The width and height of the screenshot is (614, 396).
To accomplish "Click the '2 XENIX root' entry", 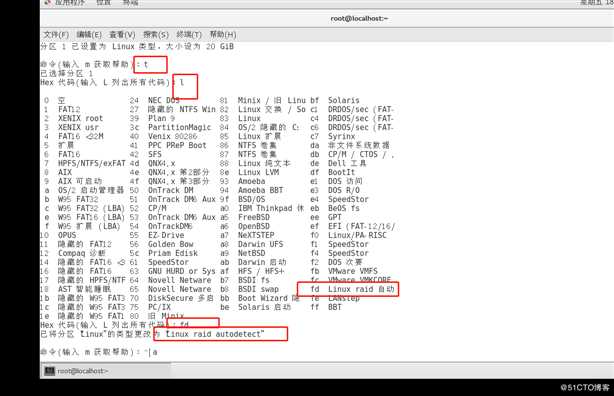I will pyautogui.click(x=73, y=118).
